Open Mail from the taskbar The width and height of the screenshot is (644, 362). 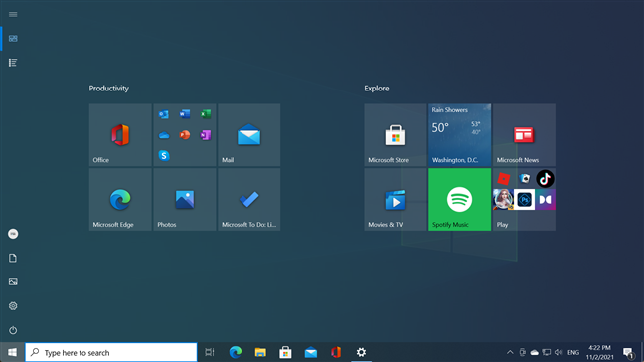pyautogui.click(x=311, y=352)
